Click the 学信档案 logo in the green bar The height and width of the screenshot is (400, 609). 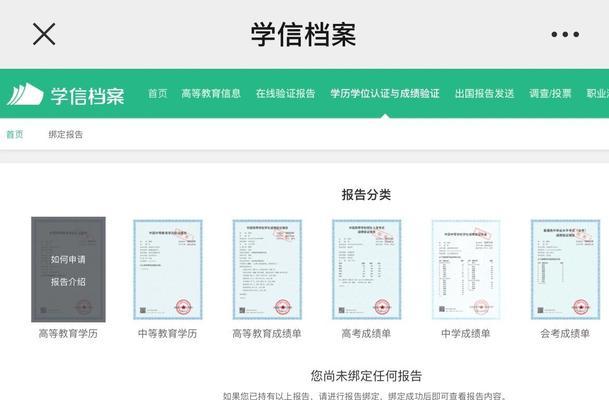coord(66,95)
